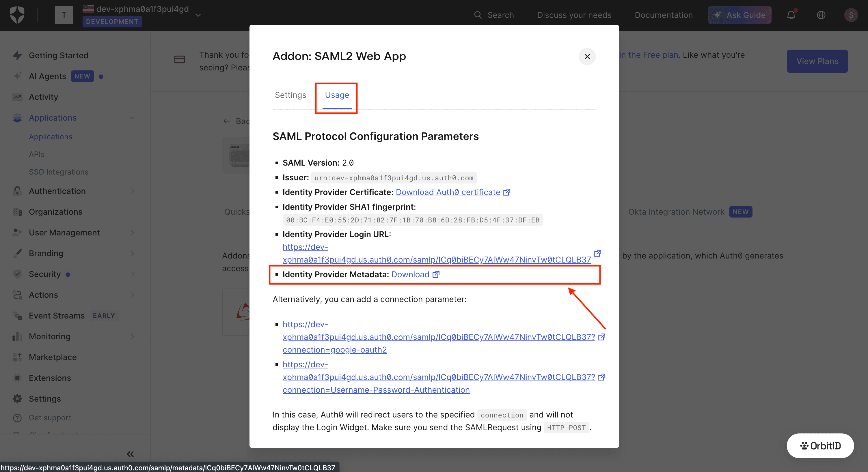This screenshot has height=472, width=868.
Task: Open Documentation link in top bar
Action: (x=664, y=15)
